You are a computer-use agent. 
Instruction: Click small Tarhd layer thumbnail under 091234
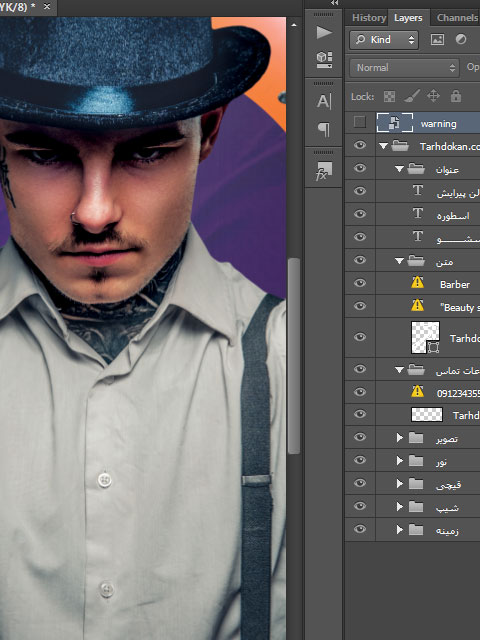click(427, 414)
